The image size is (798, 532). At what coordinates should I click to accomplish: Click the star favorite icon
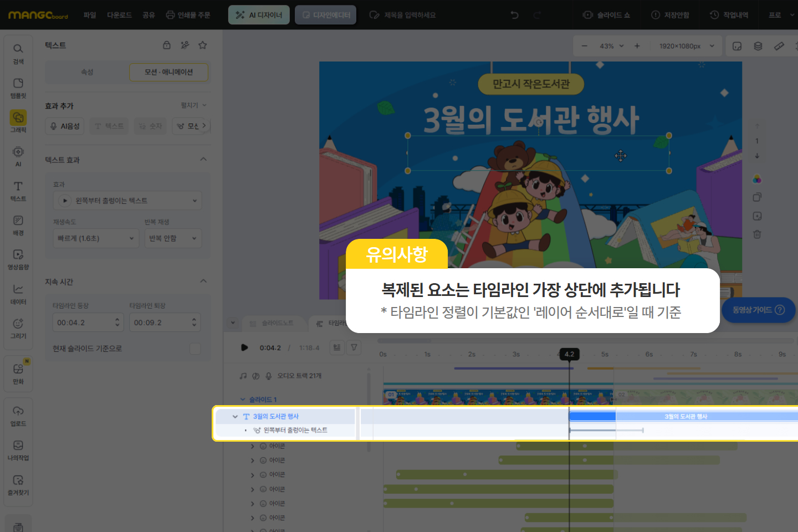click(203, 45)
